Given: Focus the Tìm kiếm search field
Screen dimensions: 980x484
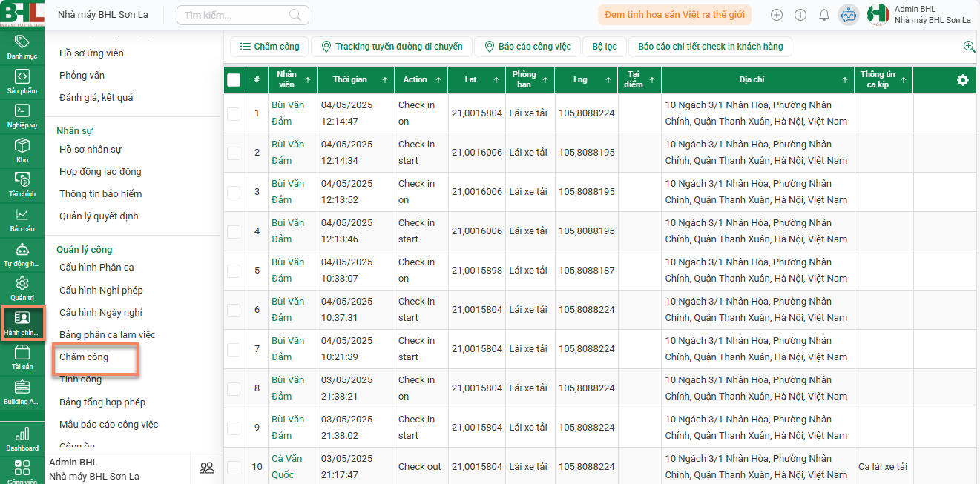Looking at the screenshot, I should (243, 15).
